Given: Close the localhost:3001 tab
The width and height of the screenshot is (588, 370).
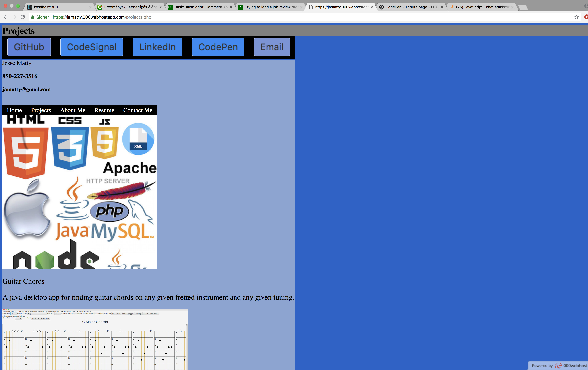Looking at the screenshot, I should 90,7.
